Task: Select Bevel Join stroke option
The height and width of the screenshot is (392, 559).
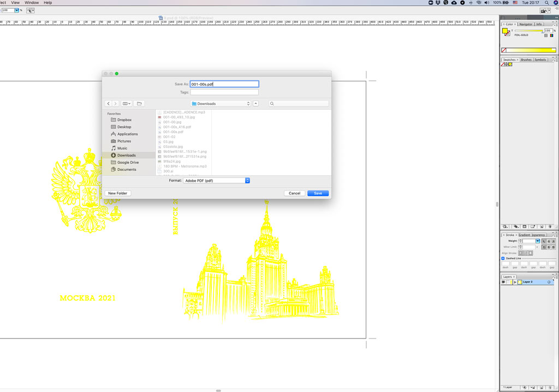Action: pyautogui.click(x=554, y=247)
